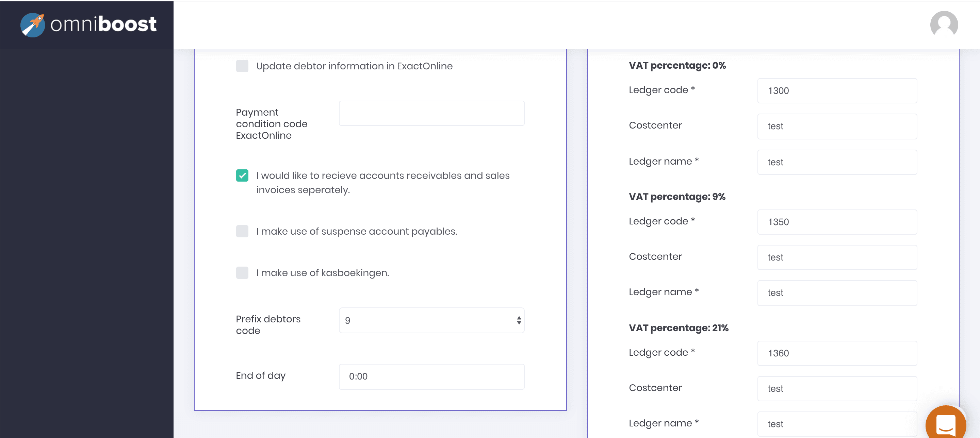The height and width of the screenshot is (438, 980).
Task: Click ledger code field showing 1360
Action: (837, 353)
